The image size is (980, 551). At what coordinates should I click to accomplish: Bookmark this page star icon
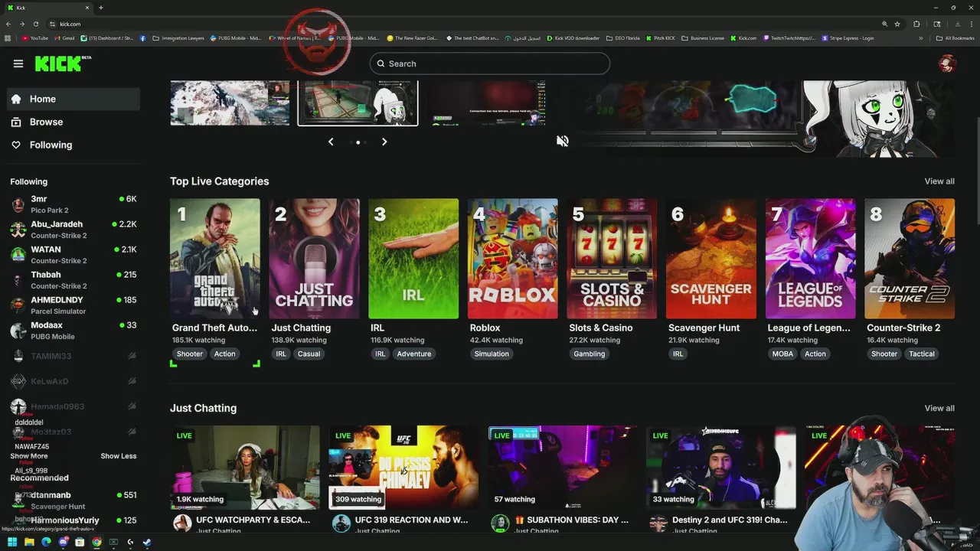897,24
